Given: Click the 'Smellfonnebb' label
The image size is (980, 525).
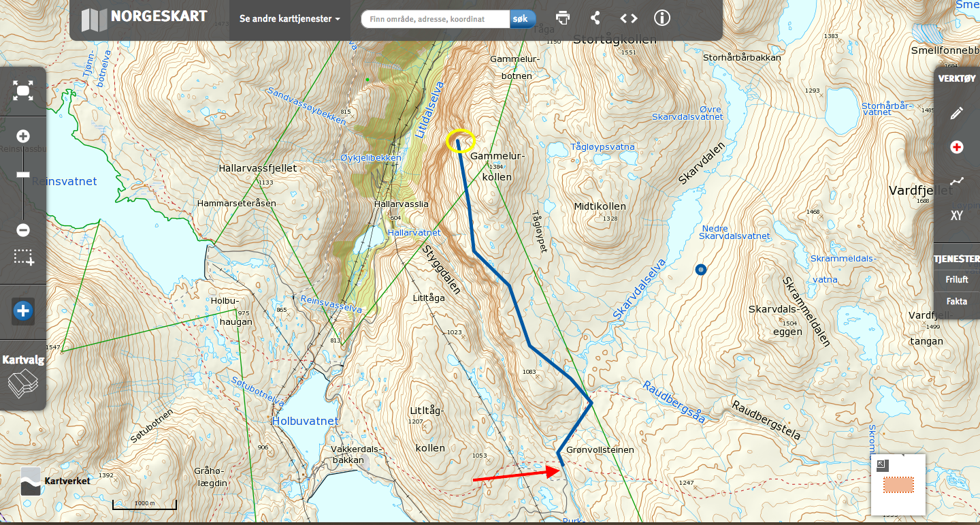Looking at the screenshot, I should click(945, 51).
